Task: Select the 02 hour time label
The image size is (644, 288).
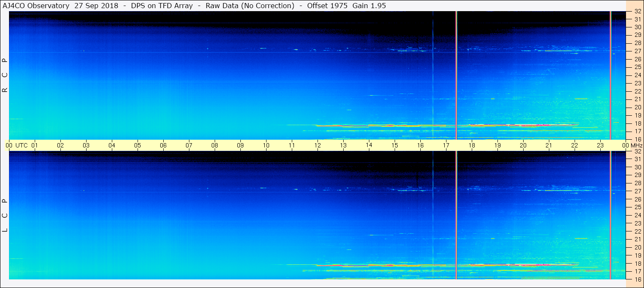Action: click(60, 145)
